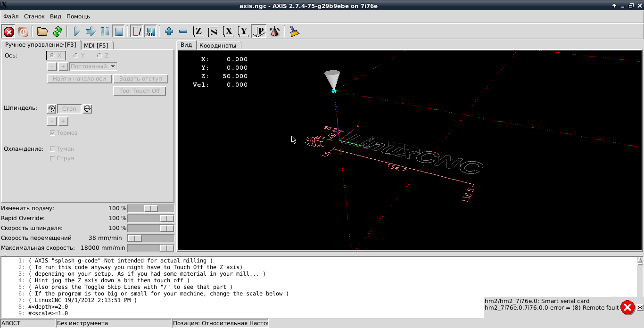Run the program with play icon

pos(76,32)
